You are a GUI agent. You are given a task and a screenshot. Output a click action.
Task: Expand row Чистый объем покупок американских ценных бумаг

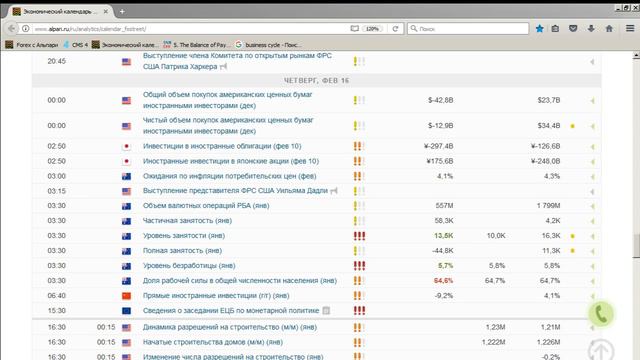[592, 127]
